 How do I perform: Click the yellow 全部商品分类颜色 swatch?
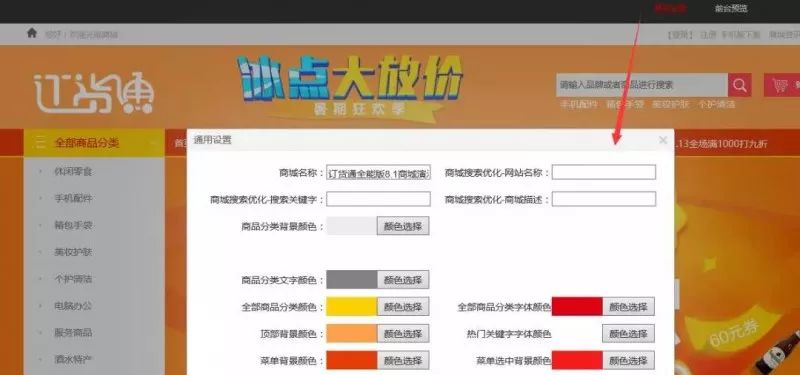(x=352, y=307)
